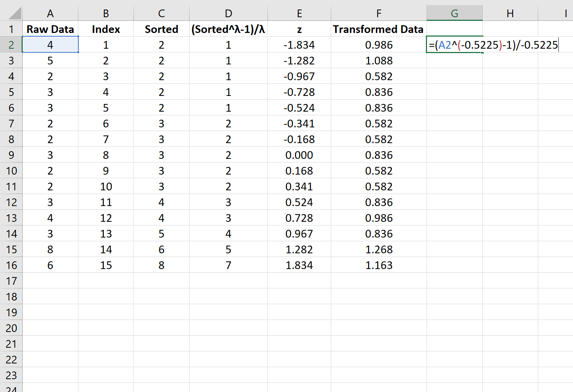
Task: Click the Select All corner triangle
Action: [15, 14]
